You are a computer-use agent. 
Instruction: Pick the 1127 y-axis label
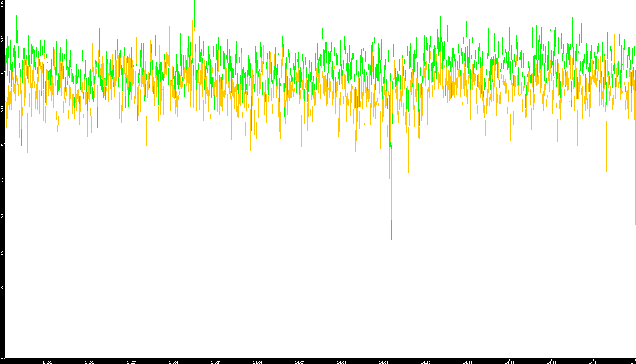2,289
